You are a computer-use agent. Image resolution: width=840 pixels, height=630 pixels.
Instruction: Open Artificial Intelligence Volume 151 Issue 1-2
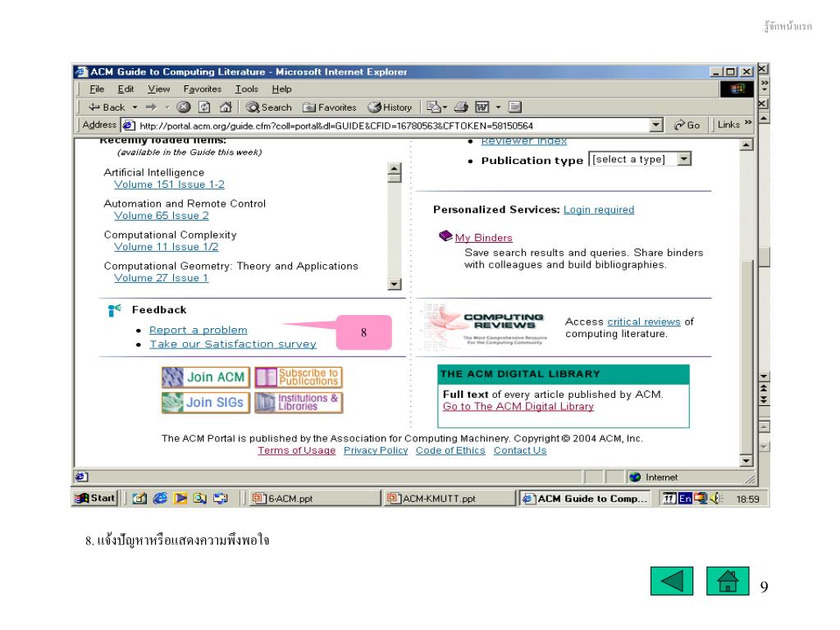tap(169, 185)
